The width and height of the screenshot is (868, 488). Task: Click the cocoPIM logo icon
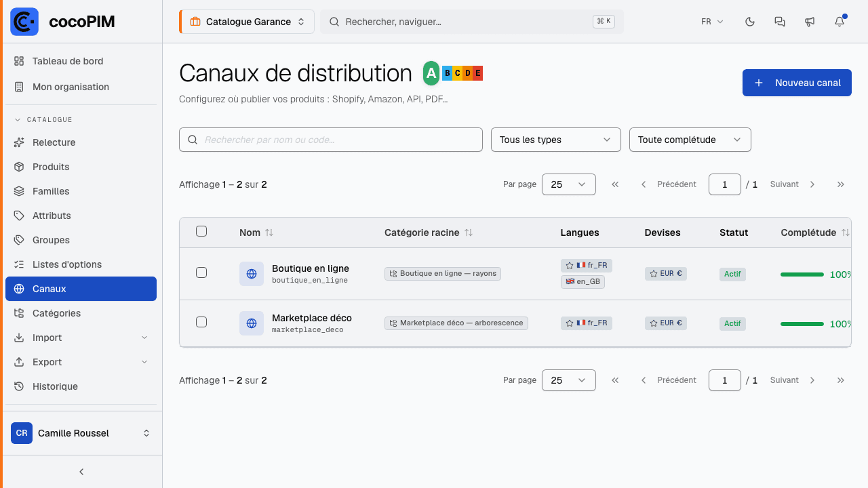point(24,22)
